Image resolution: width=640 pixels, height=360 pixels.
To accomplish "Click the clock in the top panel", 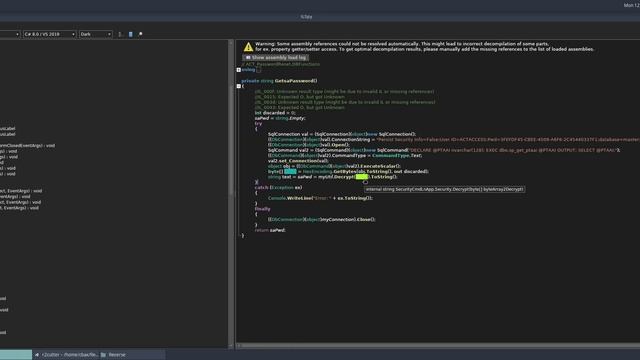I will (x=631, y=5).
